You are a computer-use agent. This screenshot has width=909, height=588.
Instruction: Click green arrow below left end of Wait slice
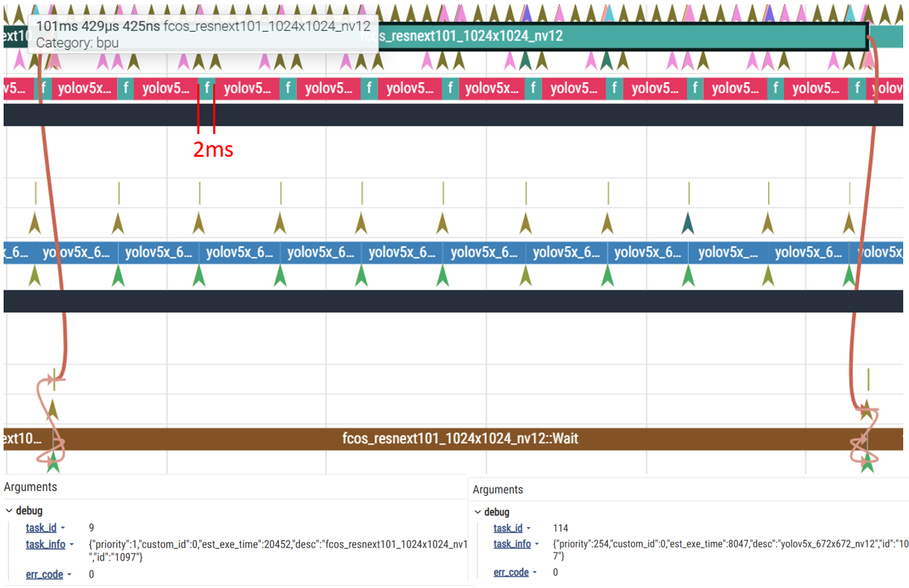point(53,463)
